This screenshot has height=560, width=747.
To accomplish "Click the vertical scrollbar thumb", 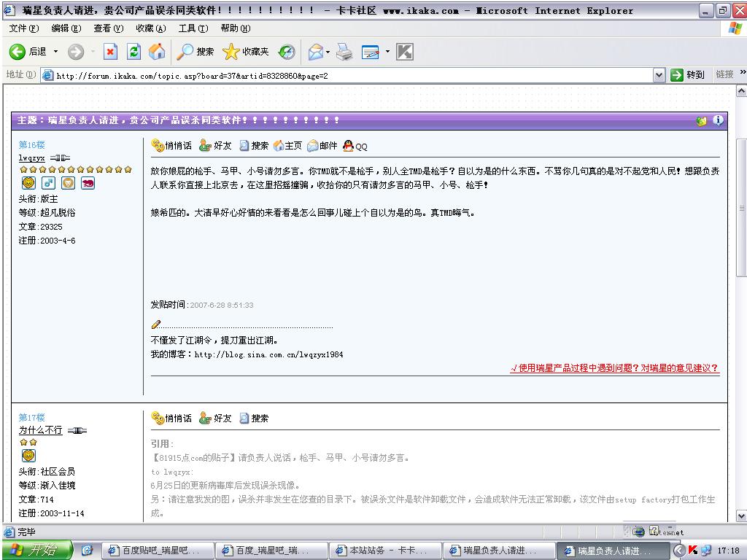I will [x=741, y=208].
